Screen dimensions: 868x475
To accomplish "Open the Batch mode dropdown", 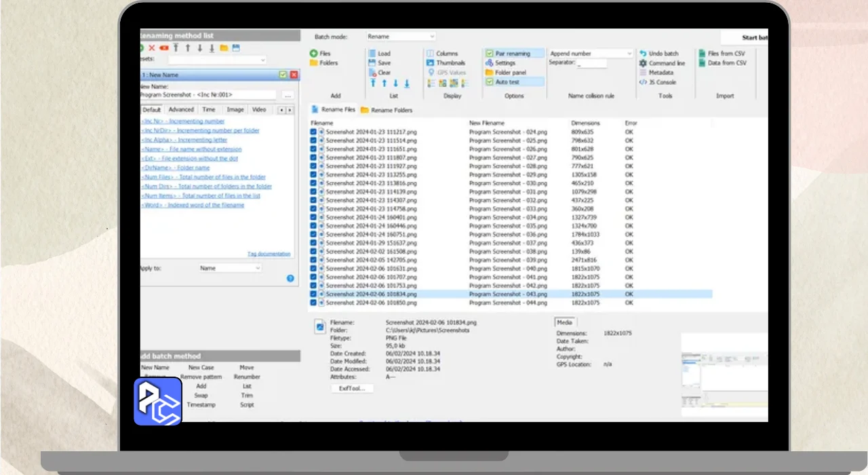I will [401, 37].
